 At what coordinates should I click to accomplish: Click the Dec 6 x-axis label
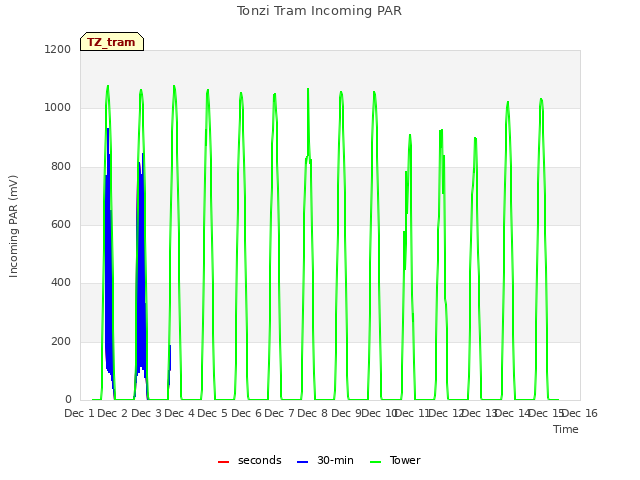pos(246,413)
